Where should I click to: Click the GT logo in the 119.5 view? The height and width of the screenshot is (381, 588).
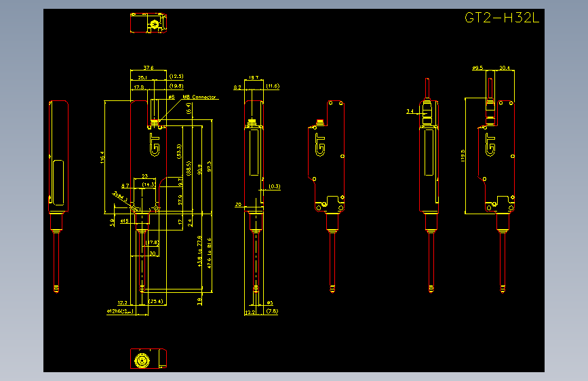490,144
